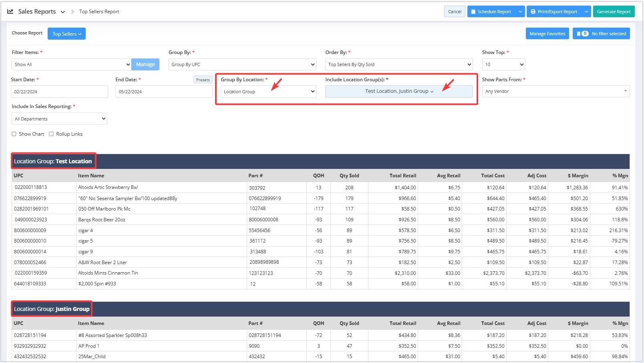This screenshot has height=363, width=644.
Task: Click UPC header in Justin Group table
Action: coord(18,323)
